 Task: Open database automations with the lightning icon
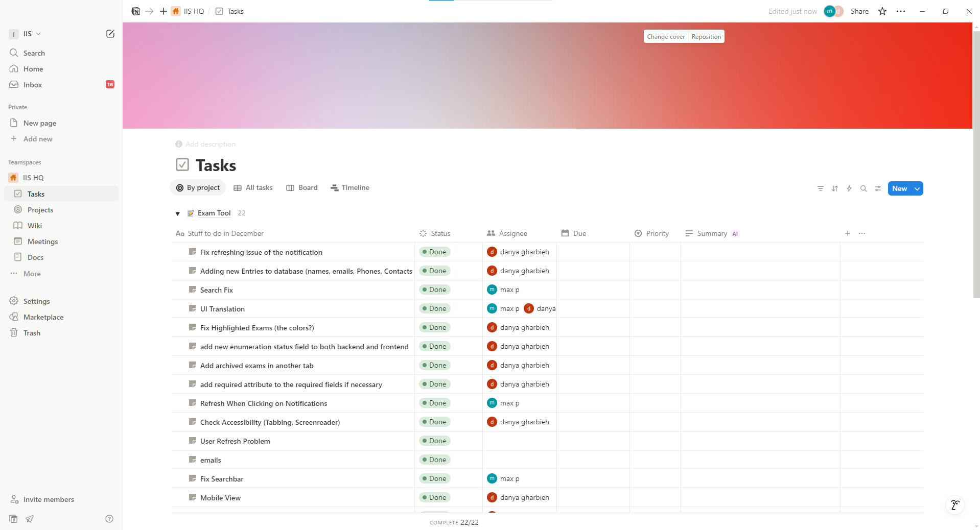[849, 188]
